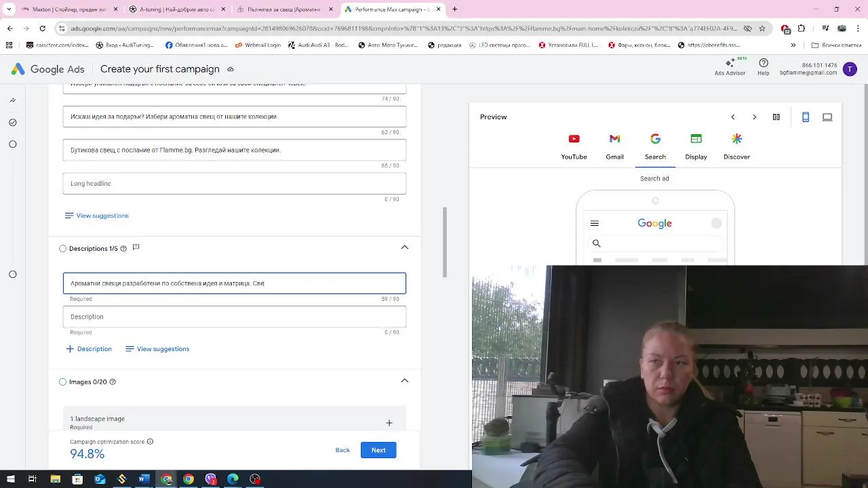This screenshot has width=868, height=488.
Task: Open the hamburger menu in phone preview
Action: tap(595, 224)
